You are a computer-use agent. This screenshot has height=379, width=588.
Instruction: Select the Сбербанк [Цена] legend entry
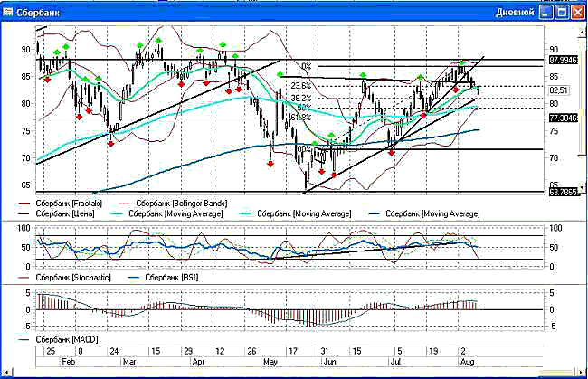pyautogui.click(x=57, y=213)
